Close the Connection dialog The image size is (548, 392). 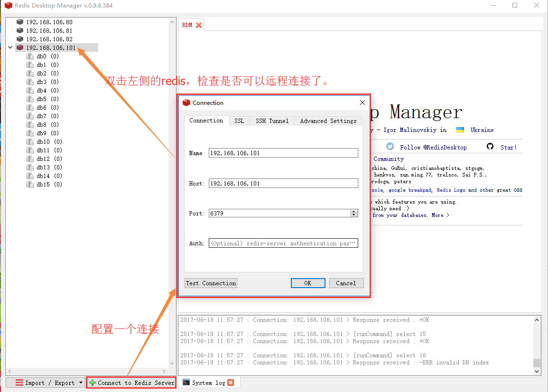pos(362,103)
